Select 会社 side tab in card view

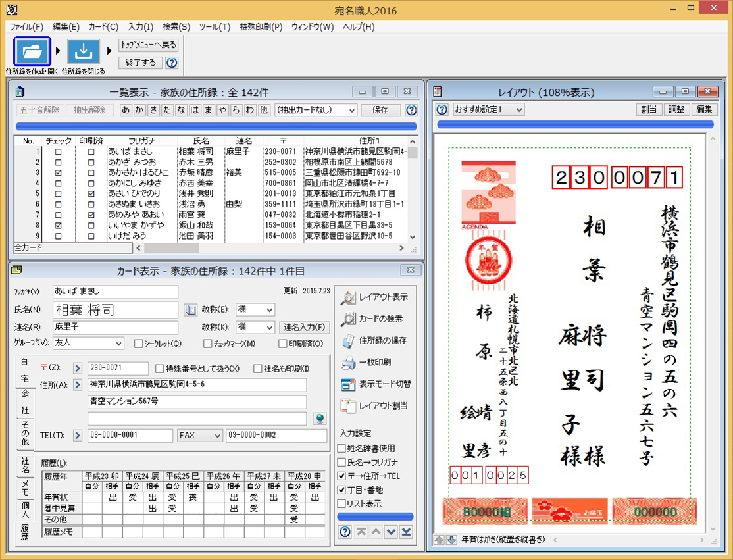(25, 402)
